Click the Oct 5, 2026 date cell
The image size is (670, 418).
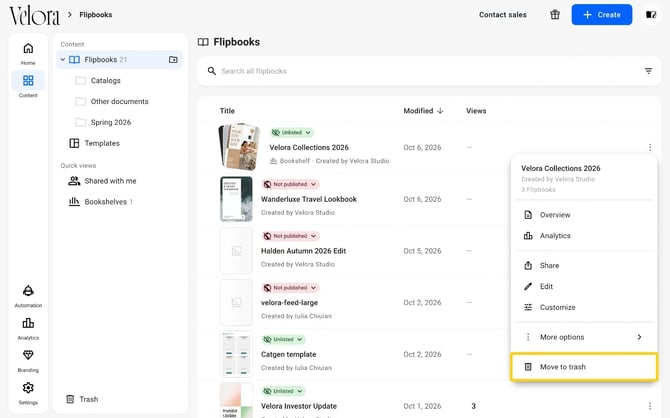pyautogui.click(x=422, y=251)
